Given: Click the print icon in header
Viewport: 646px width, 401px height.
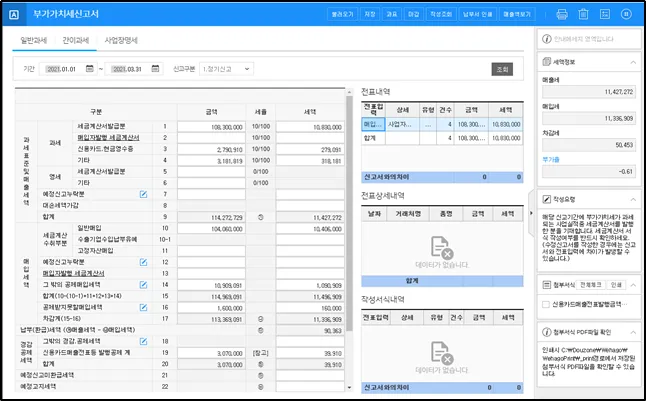Looking at the screenshot, I should (562, 14).
